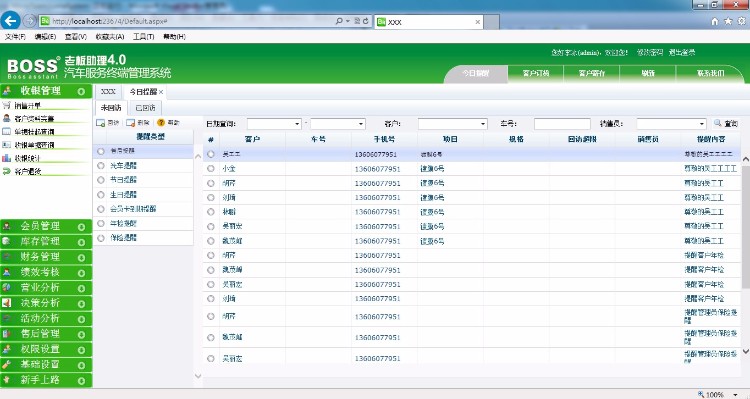This screenshot has height=399, width=750.
Task: Select the 生日提醒 radio button
Action: tap(100, 195)
